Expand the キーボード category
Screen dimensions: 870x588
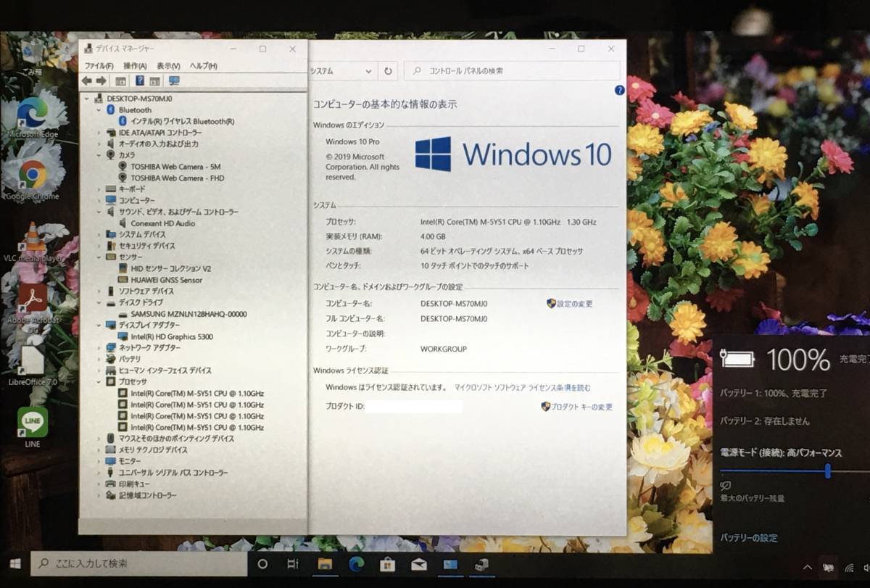point(99,189)
